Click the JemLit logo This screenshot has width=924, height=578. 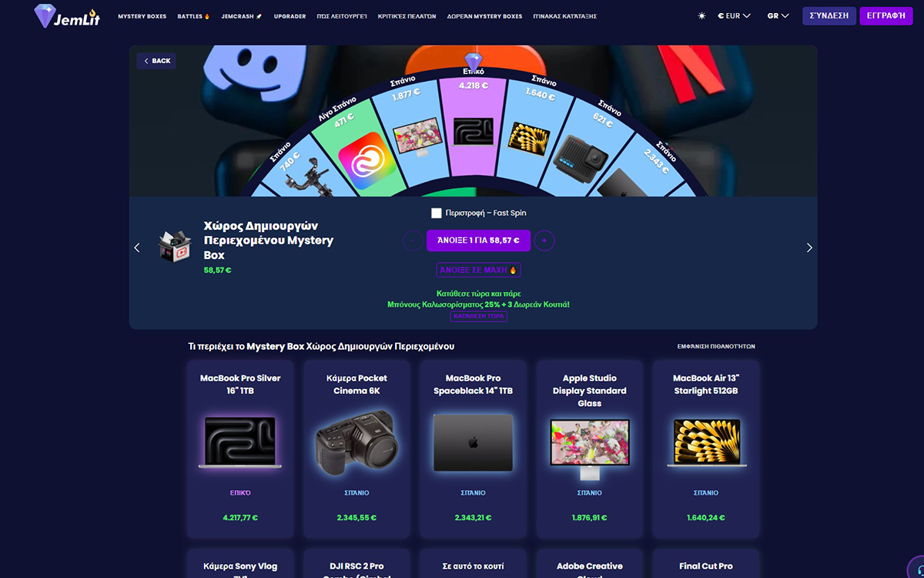66,15
